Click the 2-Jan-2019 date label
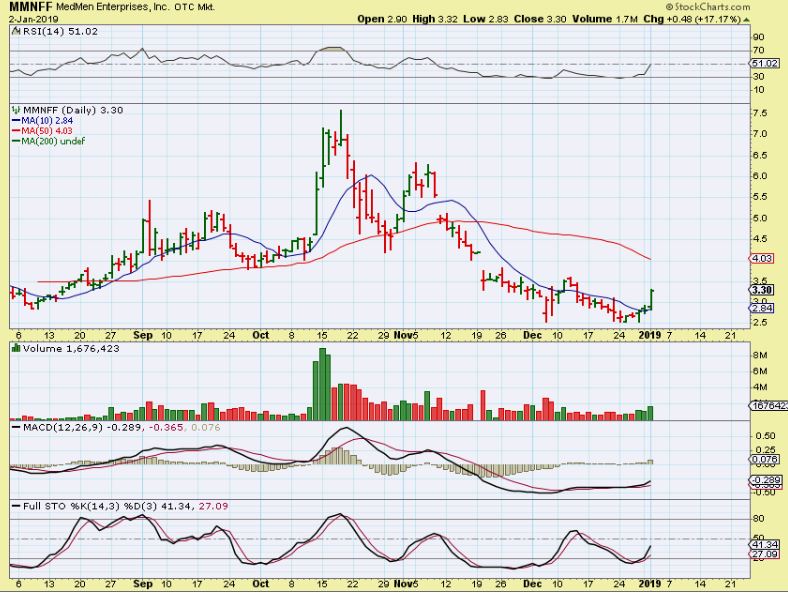The width and height of the screenshot is (788, 594). coord(34,19)
